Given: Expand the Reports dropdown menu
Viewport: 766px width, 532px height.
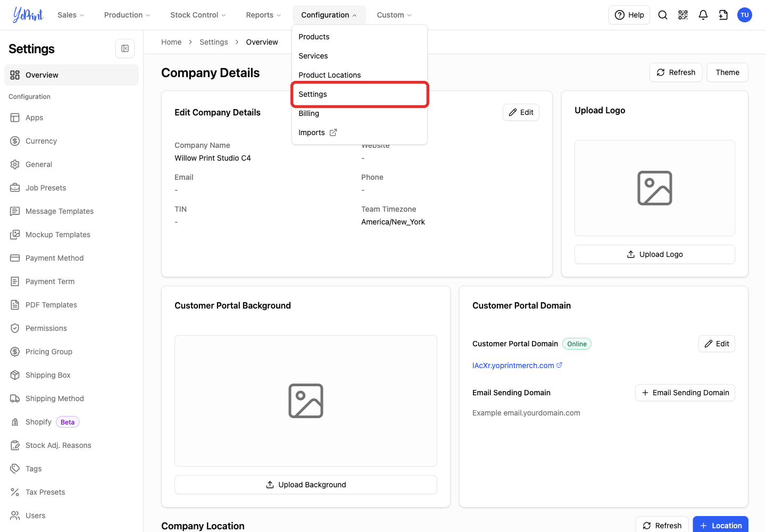Looking at the screenshot, I should click(x=263, y=15).
